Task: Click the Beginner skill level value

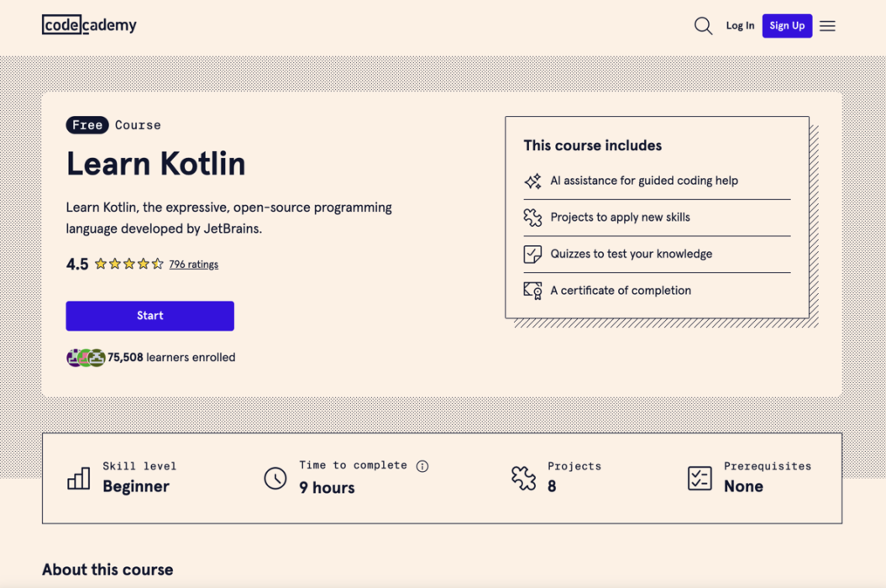Action: tap(136, 487)
